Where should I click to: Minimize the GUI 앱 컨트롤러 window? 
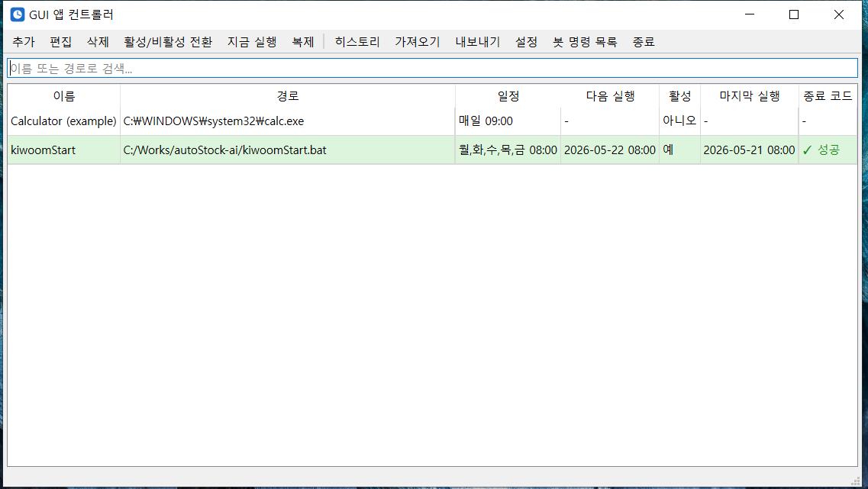[750, 14]
